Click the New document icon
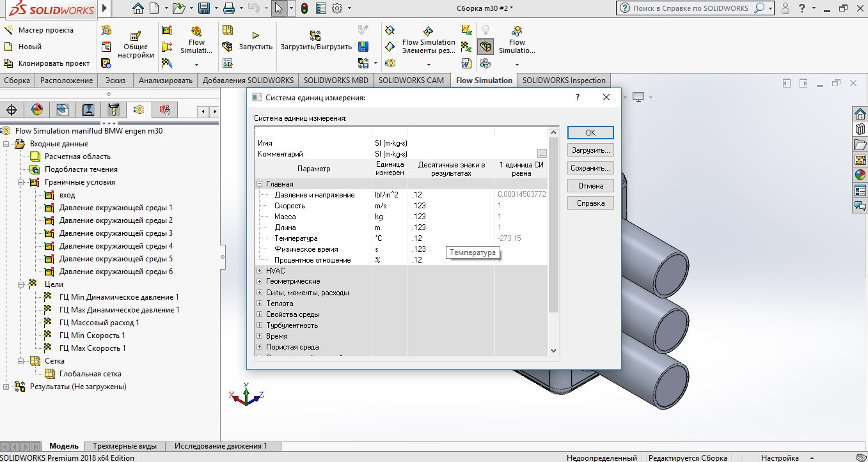Viewport: 868px width, 462px height. [x=154, y=8]
